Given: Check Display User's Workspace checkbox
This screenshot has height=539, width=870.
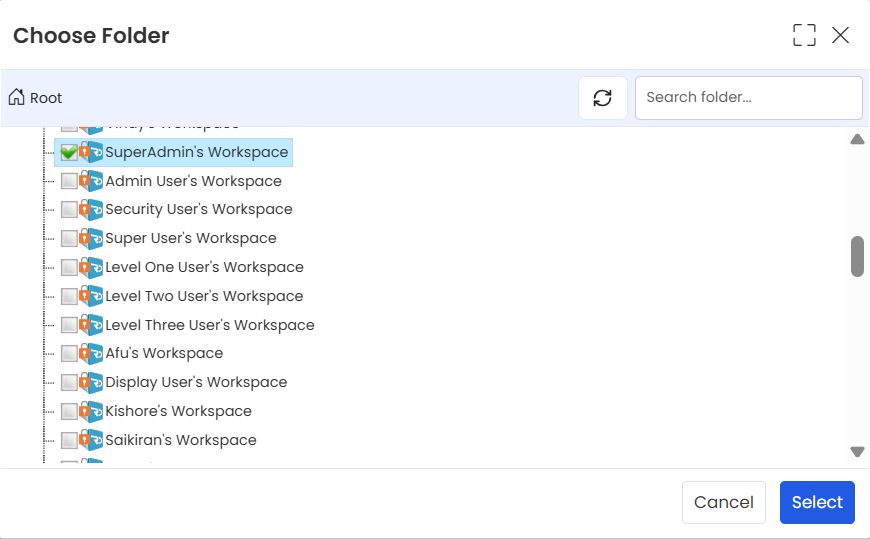Looking at the screenshot, I should point(69,382).
